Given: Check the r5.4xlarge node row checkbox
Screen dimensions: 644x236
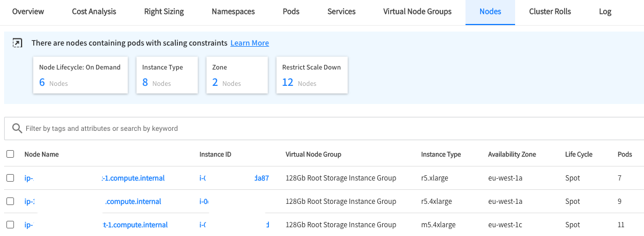Looking at the screenshot, I should point(10,202).
